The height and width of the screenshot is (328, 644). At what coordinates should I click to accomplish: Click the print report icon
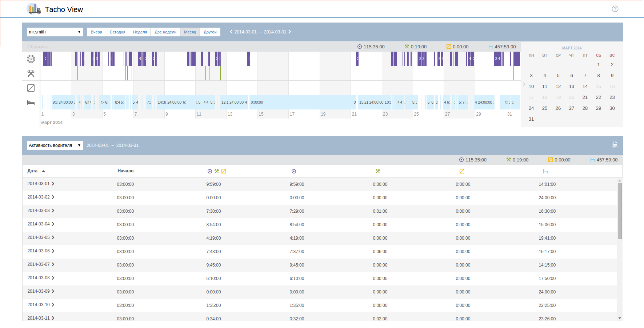click(615, 145)
